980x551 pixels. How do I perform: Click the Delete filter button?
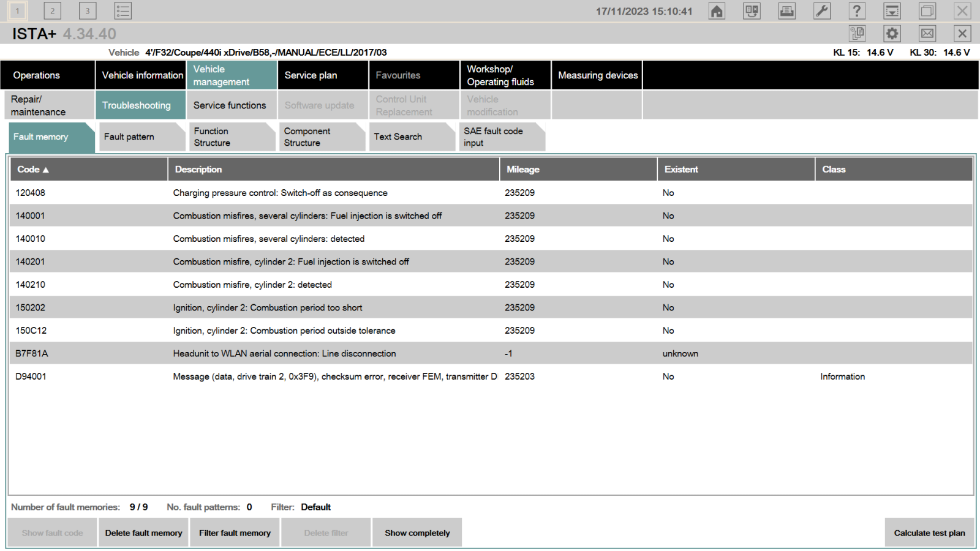click(326, 533)
